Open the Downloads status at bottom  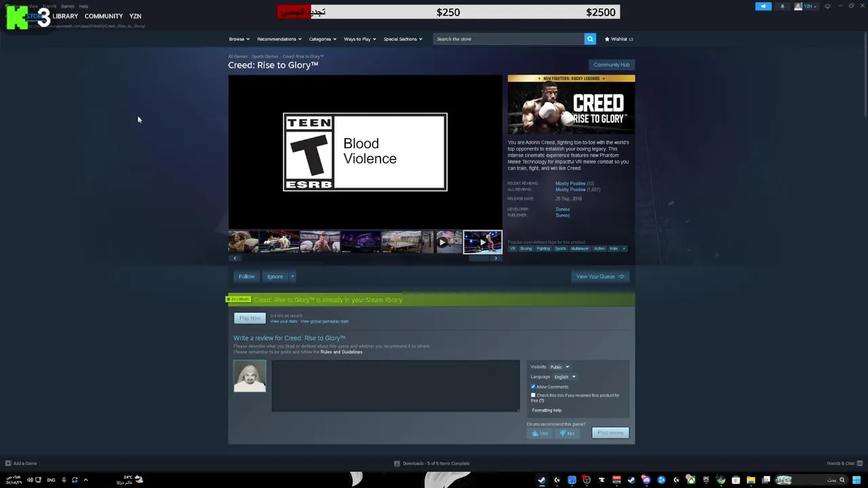432,464
